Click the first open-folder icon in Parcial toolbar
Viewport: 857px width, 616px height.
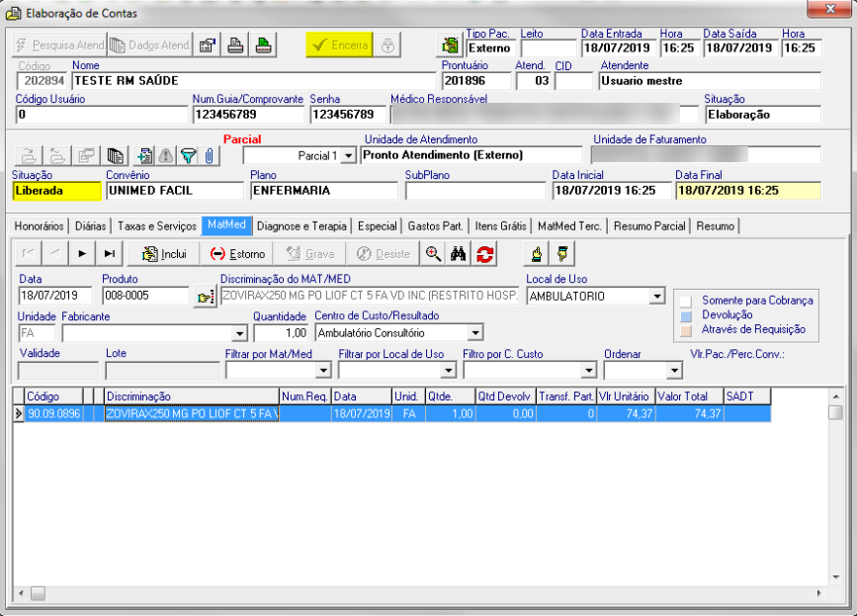coord(29,156)
